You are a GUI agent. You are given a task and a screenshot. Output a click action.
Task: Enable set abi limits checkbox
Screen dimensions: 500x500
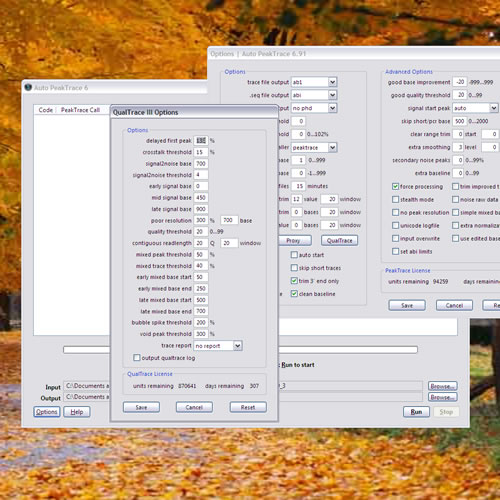(x=395, y=251)
